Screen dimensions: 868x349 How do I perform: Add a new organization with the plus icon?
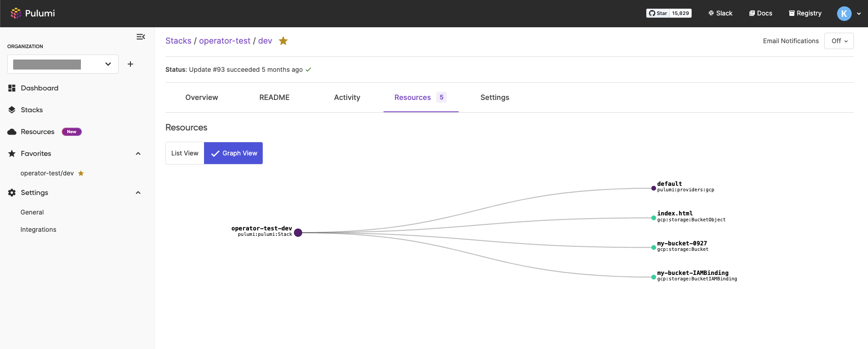[x=130, y=64]
